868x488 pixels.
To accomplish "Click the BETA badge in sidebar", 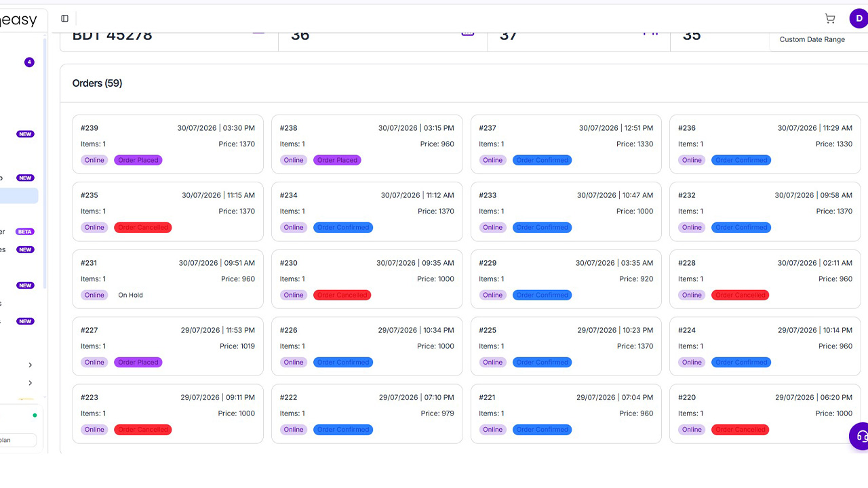I will [x=25, y=232].
